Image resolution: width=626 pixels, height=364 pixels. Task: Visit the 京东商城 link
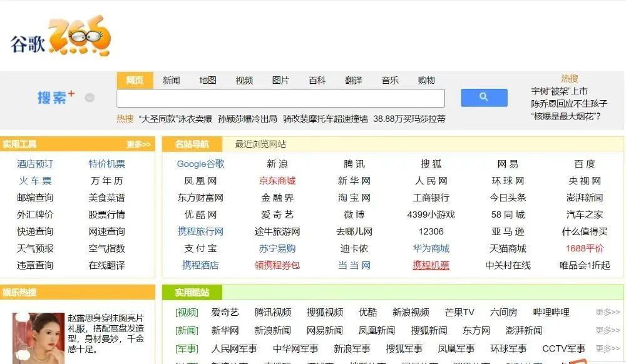(277, 181)
